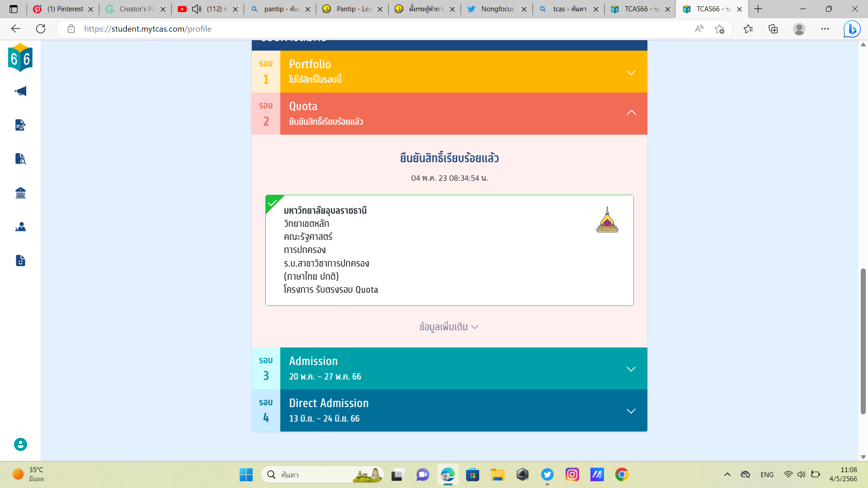Screen dimensions: 868x488
Task: Open File Explorer from the taskbar
Action: coord(497,474)
